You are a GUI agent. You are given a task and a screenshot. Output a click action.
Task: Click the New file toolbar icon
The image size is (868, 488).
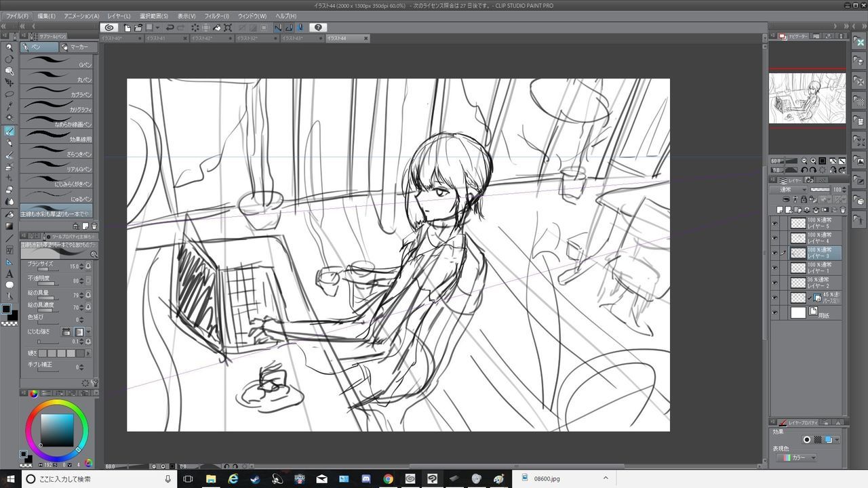coord(127,28)
